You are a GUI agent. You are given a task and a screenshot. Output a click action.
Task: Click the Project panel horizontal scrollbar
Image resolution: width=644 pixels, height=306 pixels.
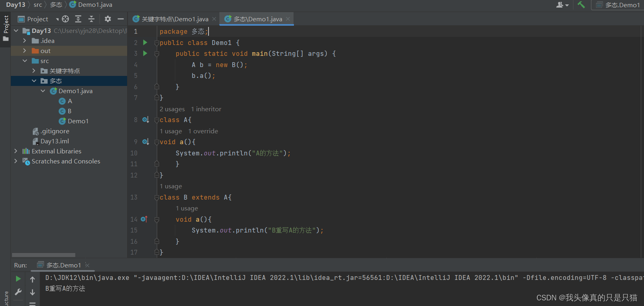tap(44, 255)
